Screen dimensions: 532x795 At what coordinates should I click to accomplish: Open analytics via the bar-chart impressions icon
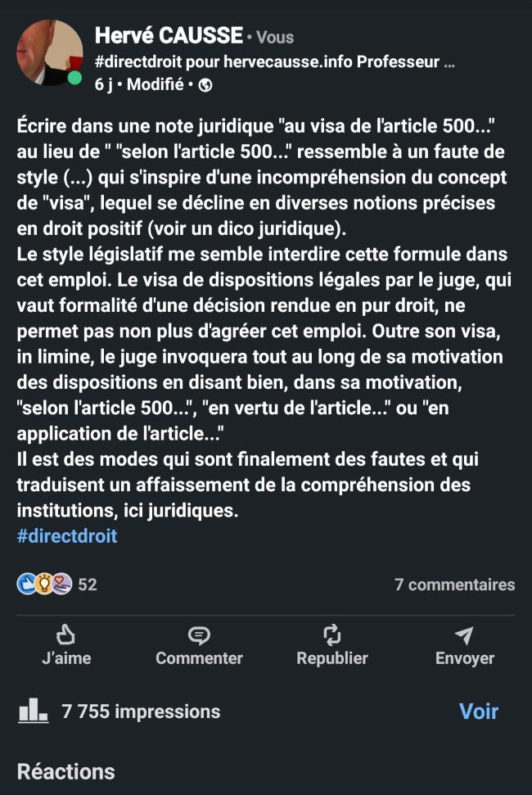[x=34, y=711]
